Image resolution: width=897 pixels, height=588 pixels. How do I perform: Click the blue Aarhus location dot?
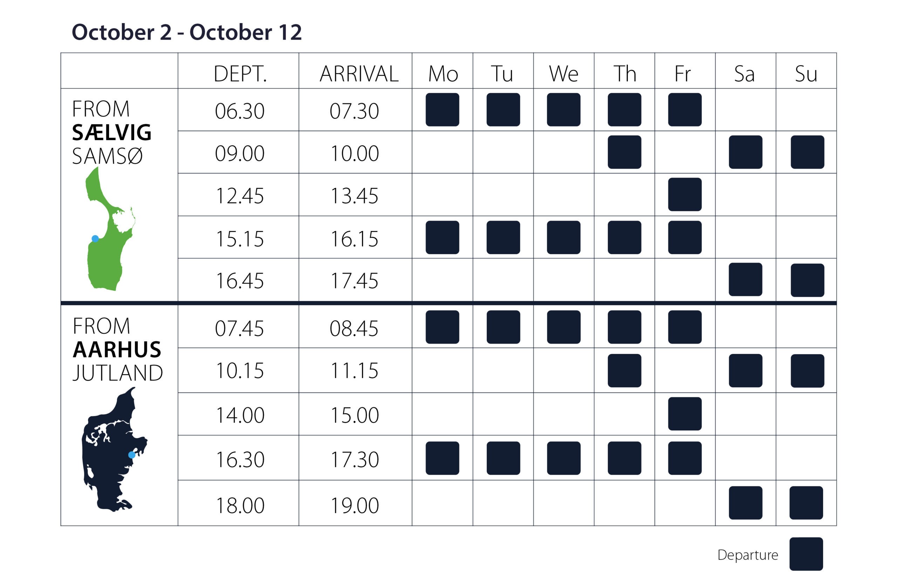132,455
